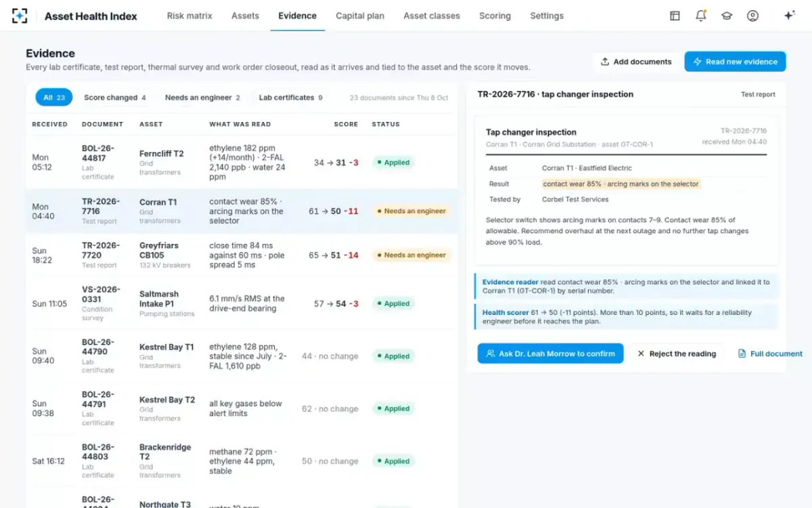Select document TR-2026-7716 in the list

point(242,211)
